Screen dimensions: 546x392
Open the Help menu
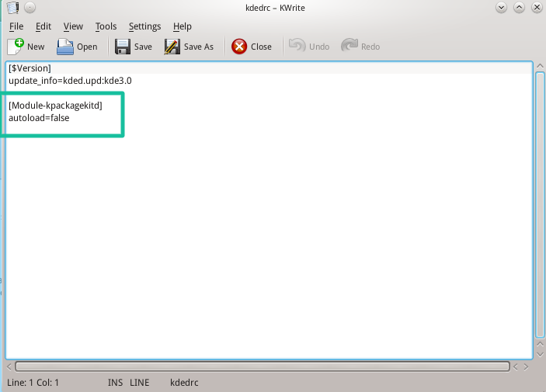(182, 26)
